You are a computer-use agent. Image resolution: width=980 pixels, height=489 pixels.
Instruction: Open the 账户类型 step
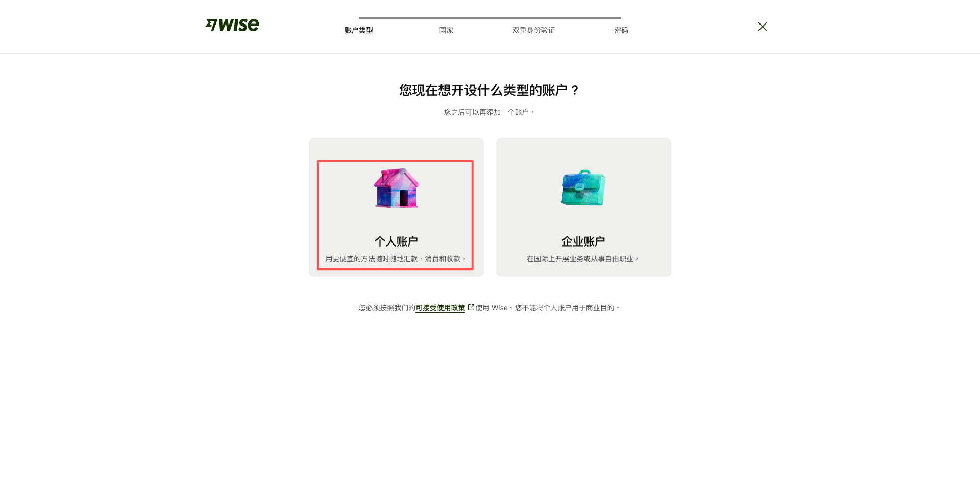click(x=358, y=30)
